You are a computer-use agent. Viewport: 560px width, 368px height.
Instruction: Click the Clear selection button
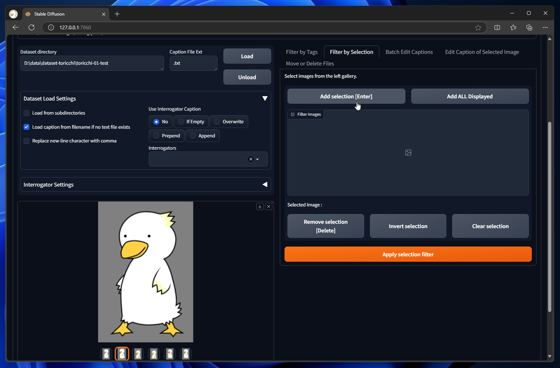click(490, 226)
